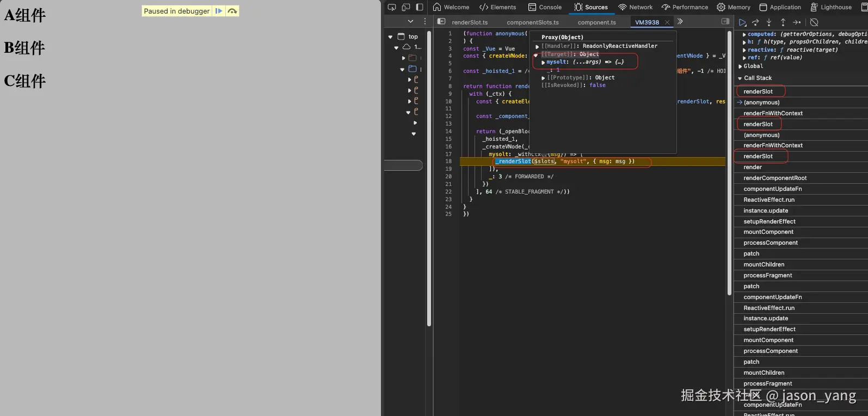Open the componentSlots.ts file tab
This screenshot has height=416, width=868.
[532, 22]
